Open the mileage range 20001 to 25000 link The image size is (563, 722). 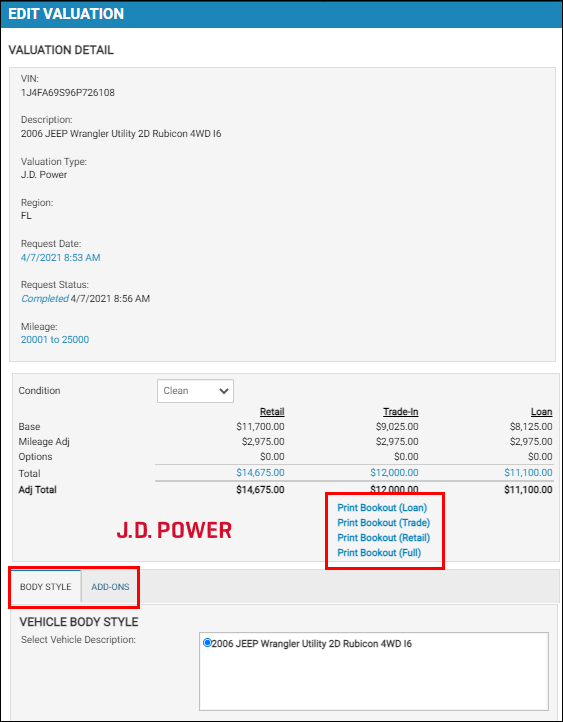point(55,340)
